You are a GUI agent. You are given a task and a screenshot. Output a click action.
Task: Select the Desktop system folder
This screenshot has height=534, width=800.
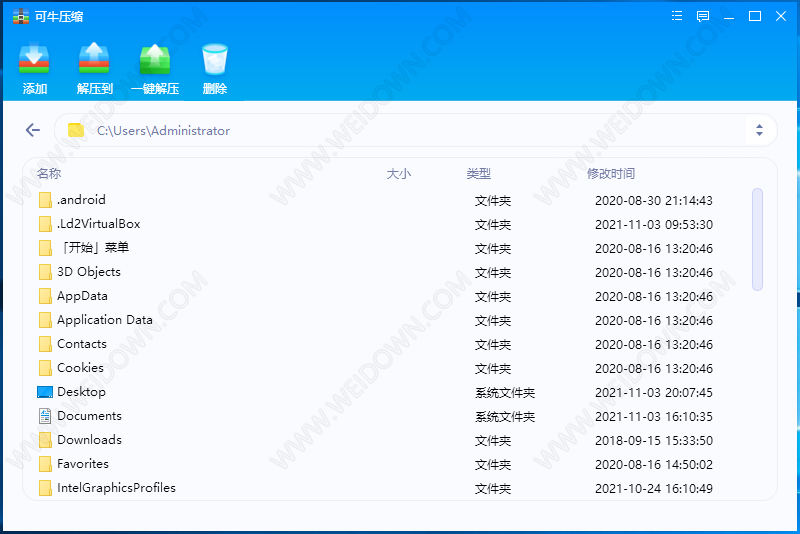(x=81, y=392)
